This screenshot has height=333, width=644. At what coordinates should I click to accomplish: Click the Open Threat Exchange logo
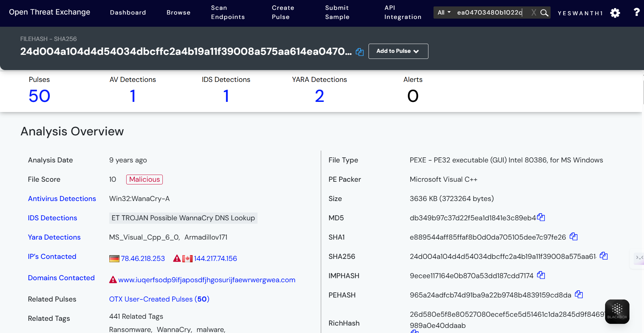[49, 12]
